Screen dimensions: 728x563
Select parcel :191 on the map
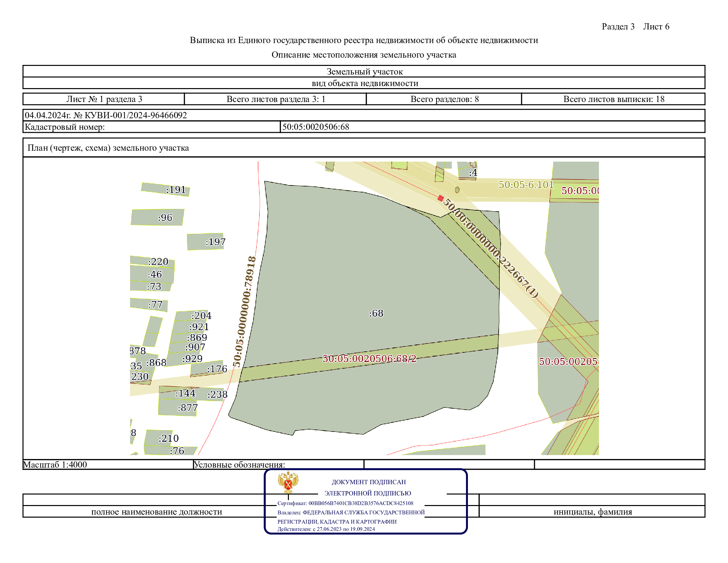[x=176, y=190]
